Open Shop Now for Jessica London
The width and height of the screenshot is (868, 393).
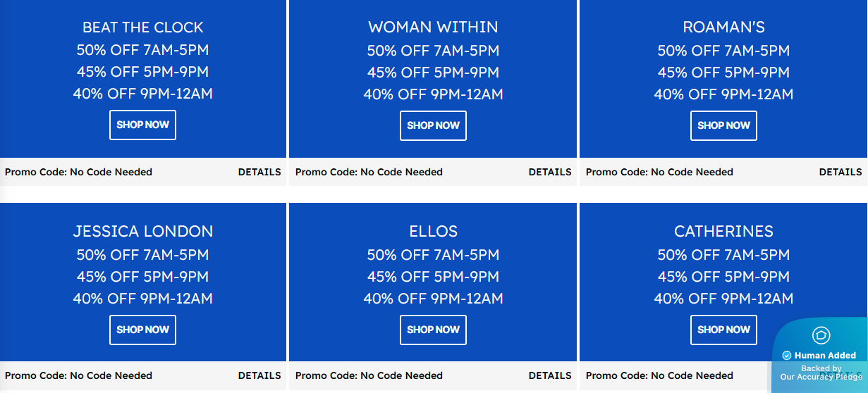[x=142, y=330]
